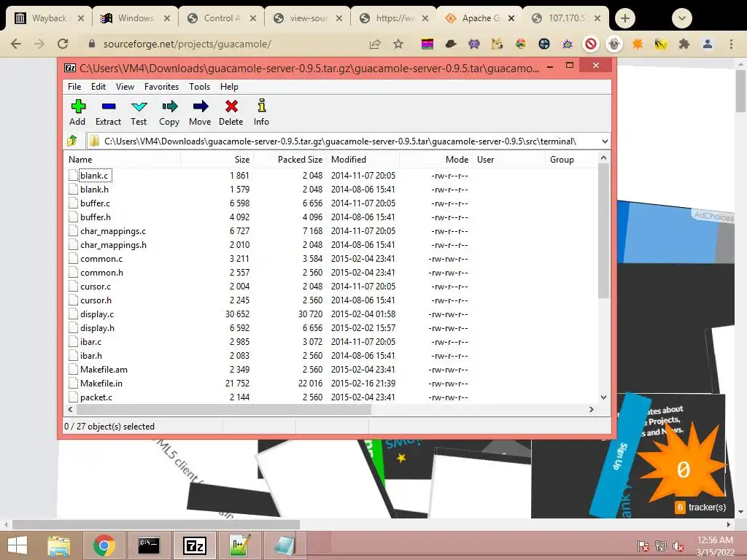Click the Test toolbar icon
Image resolution: width=747 pixels, height=560 pixels.
coord(139,106)
